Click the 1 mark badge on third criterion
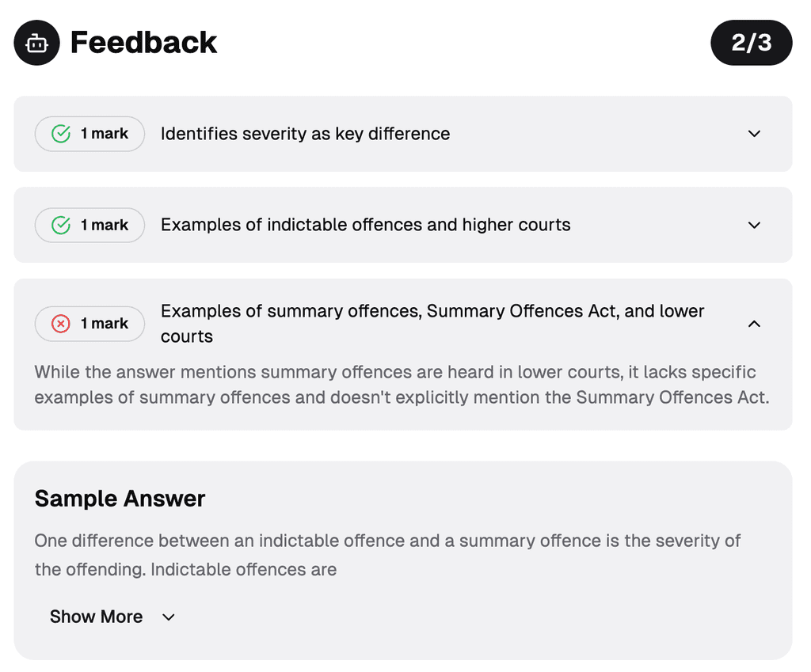The image size is (811, 672). [89, 324]
